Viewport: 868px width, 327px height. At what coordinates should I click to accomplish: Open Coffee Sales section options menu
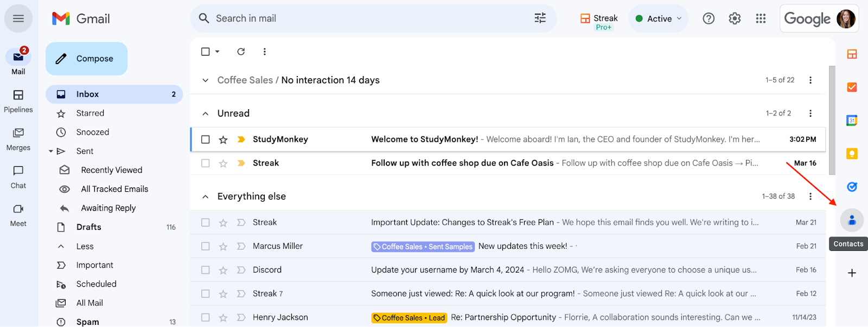[810, 80]
